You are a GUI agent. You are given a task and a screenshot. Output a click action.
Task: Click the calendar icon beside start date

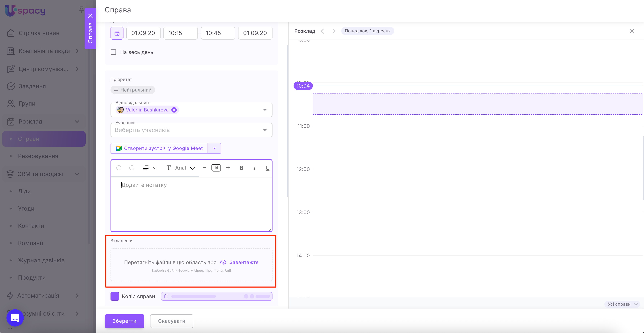coord(117,33)
